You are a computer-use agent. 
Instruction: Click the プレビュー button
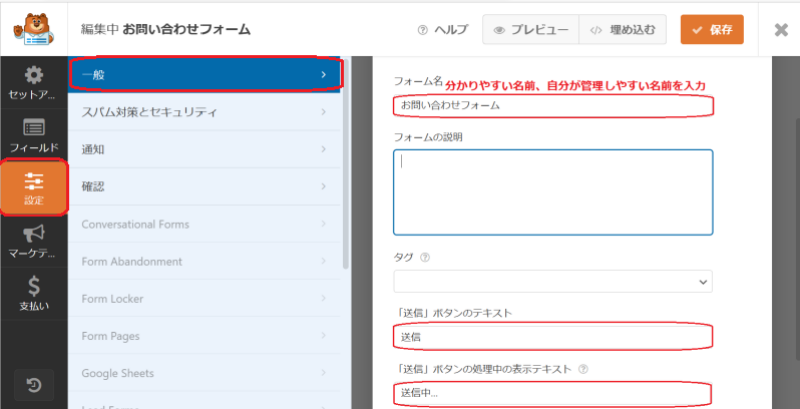[x=531, y=30]
